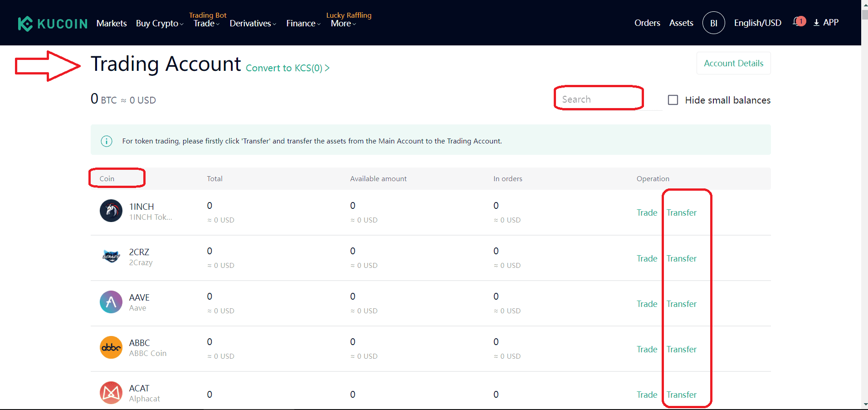The height and width of the screenshot is (410, 868).
Task: Click Transfer link for ACAT
Action: click(681, 395)
